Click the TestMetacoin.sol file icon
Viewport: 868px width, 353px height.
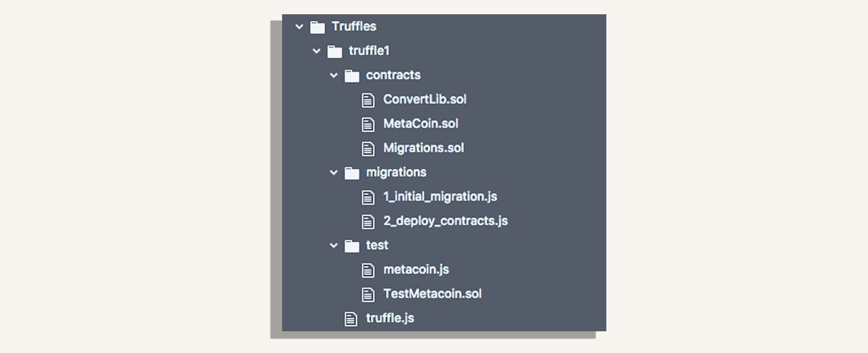click(x=368, y=294)
